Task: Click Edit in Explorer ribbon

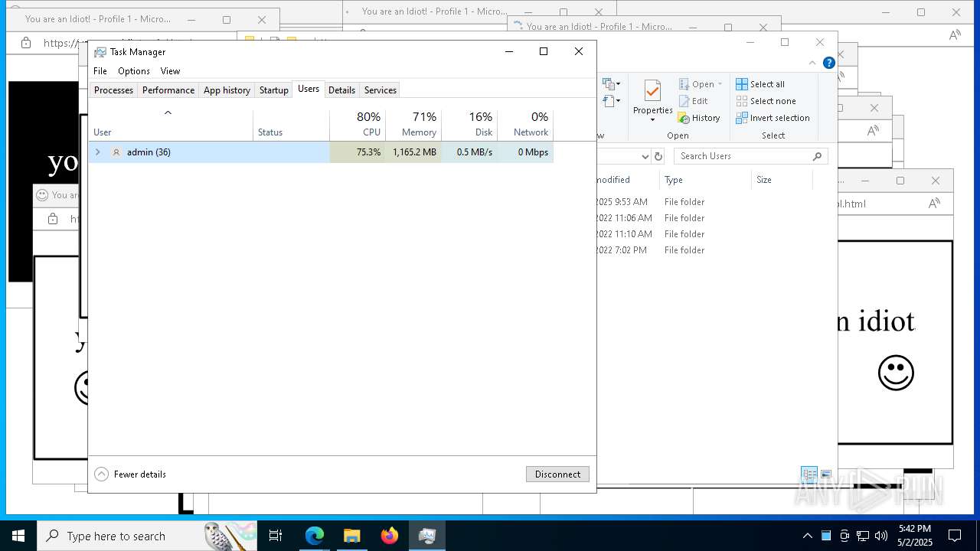Action: coord(694,101)
